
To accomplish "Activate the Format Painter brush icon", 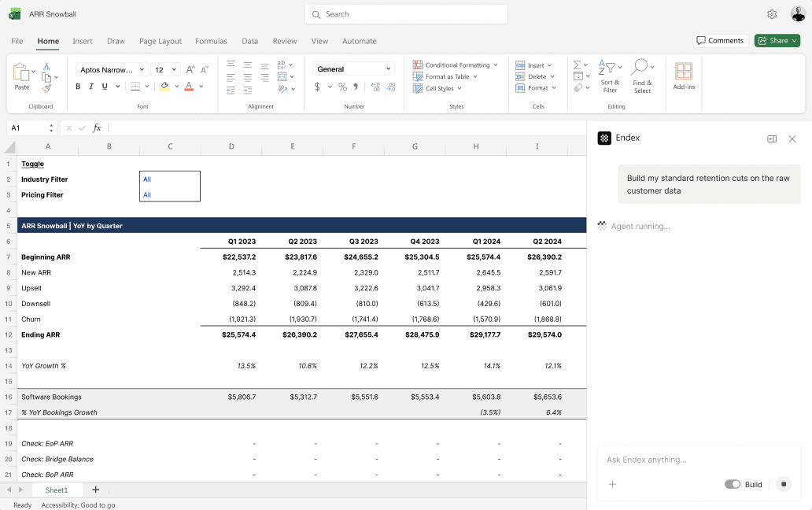I will point(46,88).
